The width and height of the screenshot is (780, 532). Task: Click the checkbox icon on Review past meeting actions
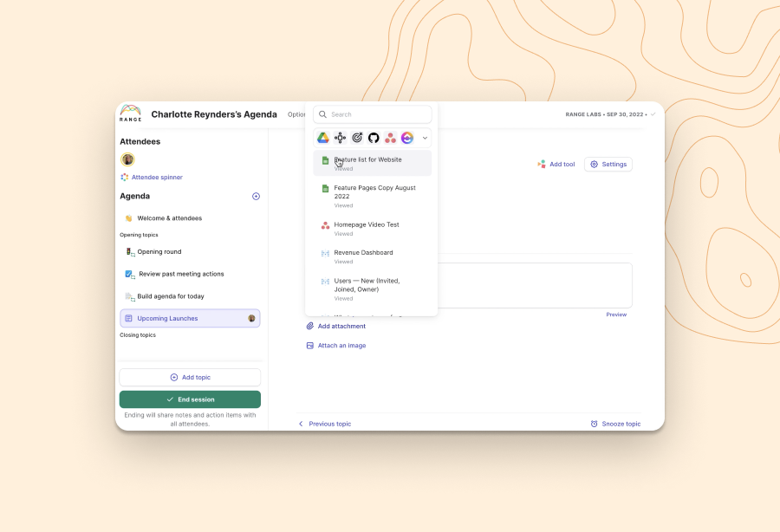[129, 274]
